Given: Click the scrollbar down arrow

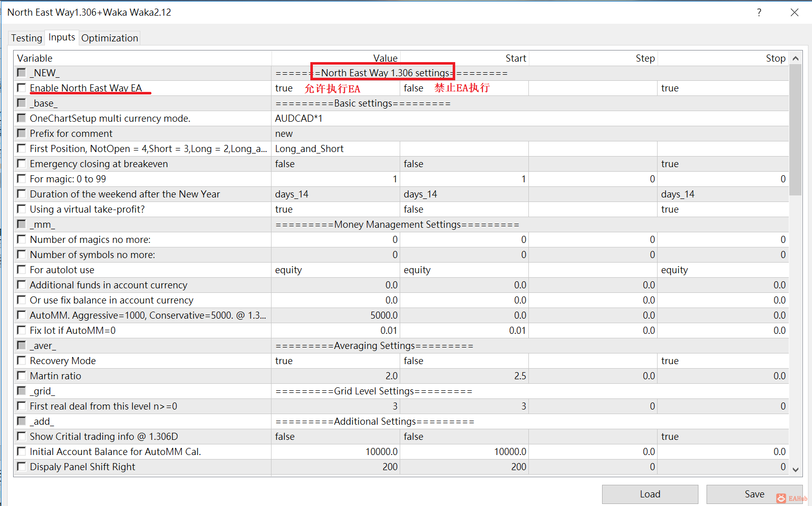Looking at the screenshot, I should pyautogui.click(x=795, y=469).
